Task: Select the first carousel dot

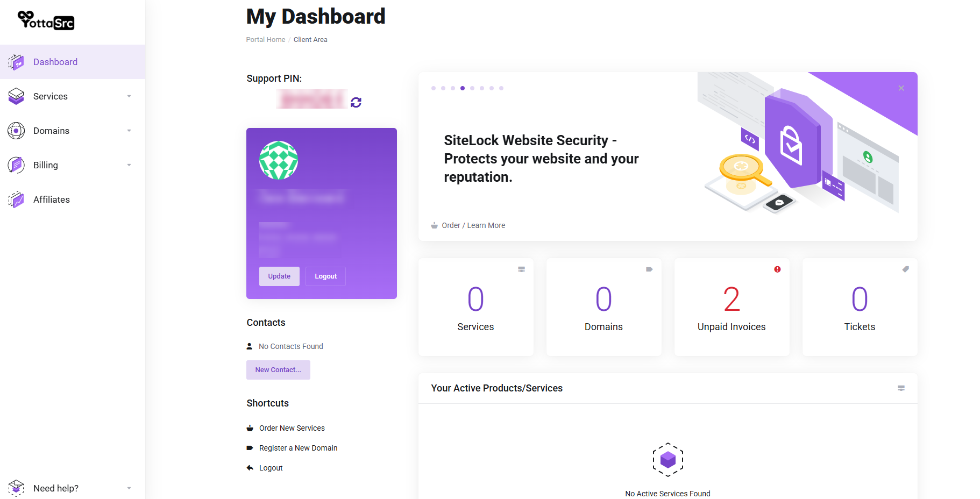Action: pos(434,88)
